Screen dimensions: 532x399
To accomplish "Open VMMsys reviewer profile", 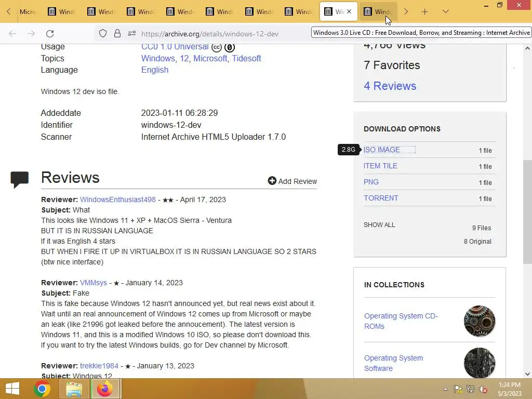I will tap(94, 283).
